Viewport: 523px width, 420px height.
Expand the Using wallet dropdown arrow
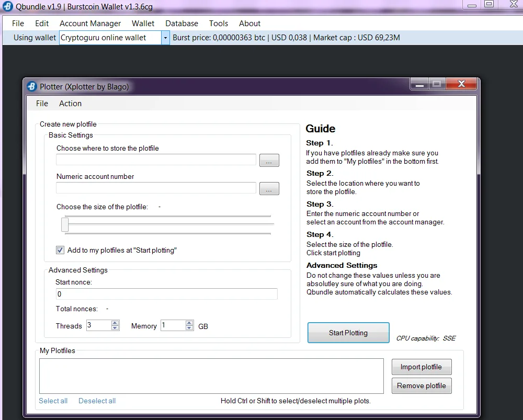165,38
